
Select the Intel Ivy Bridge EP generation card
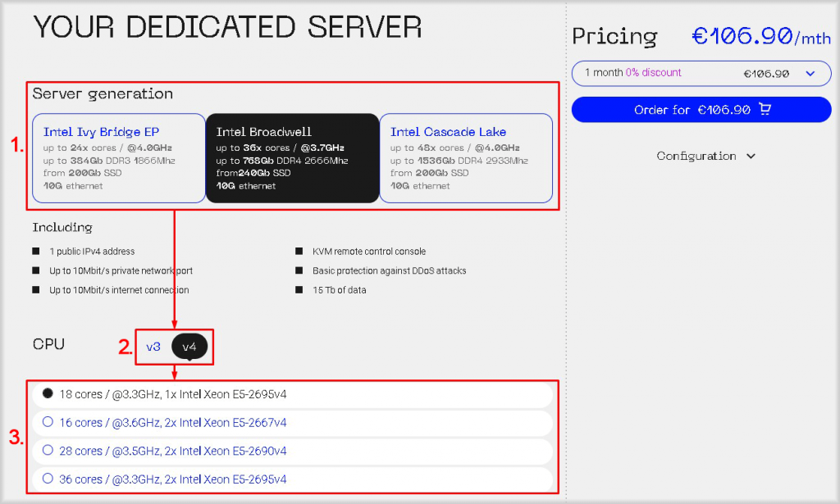tap(119, 158)
